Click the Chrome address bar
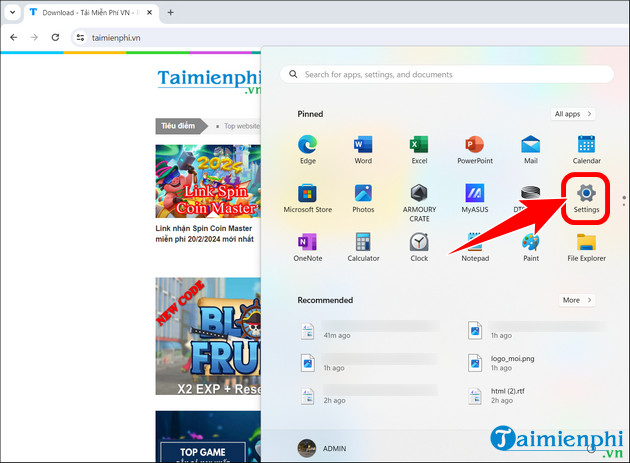 (350, 37)
